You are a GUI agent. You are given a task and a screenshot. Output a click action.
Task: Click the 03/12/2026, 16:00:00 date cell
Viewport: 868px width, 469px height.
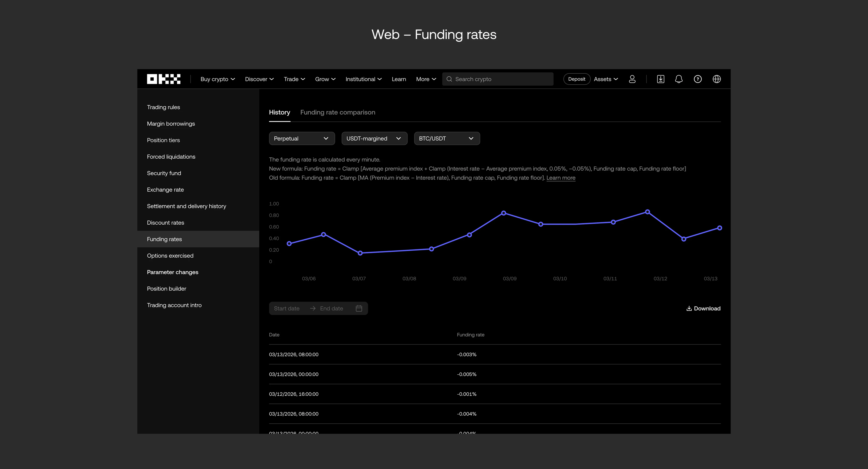pos(294,394)
